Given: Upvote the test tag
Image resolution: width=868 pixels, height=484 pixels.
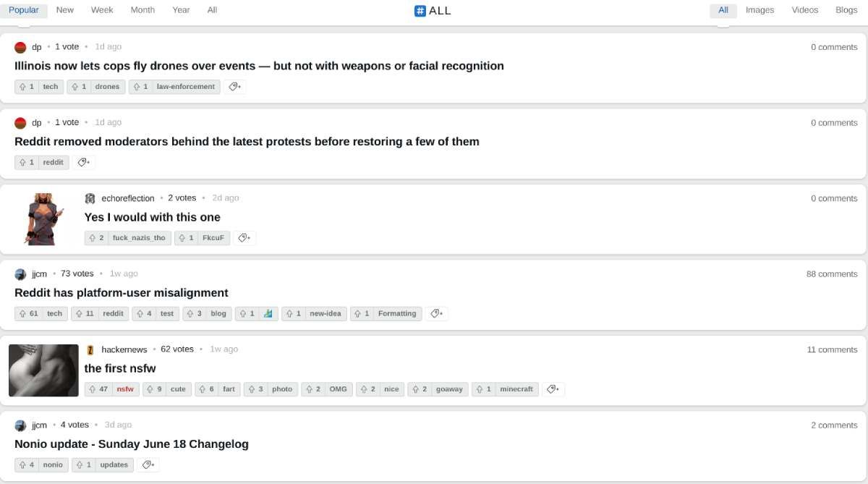Looking at the screenshot, I should (x=144, y=313).
